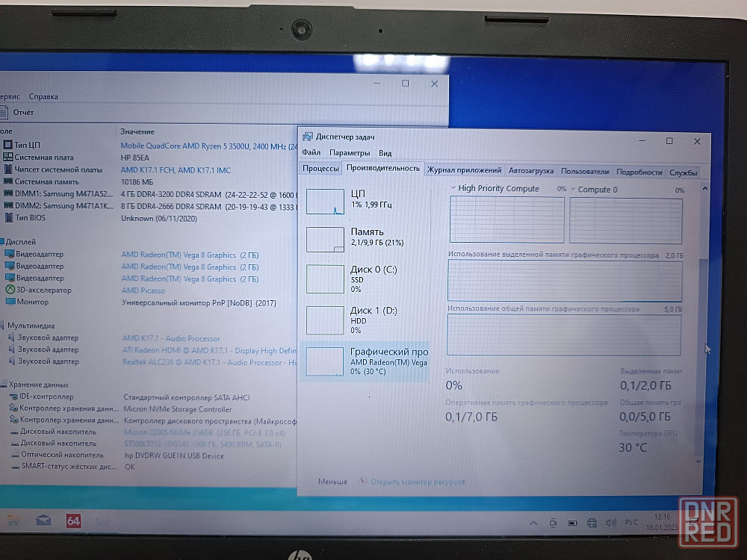Click the AMD K17.1 FCH chipset link

coord(176,170)
